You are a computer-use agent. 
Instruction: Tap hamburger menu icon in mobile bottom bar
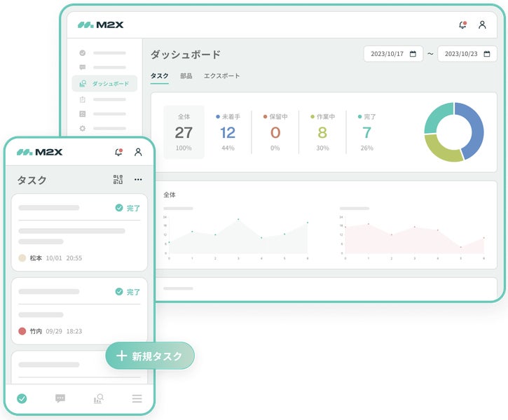pyautogui.click(x=137, y=398)
